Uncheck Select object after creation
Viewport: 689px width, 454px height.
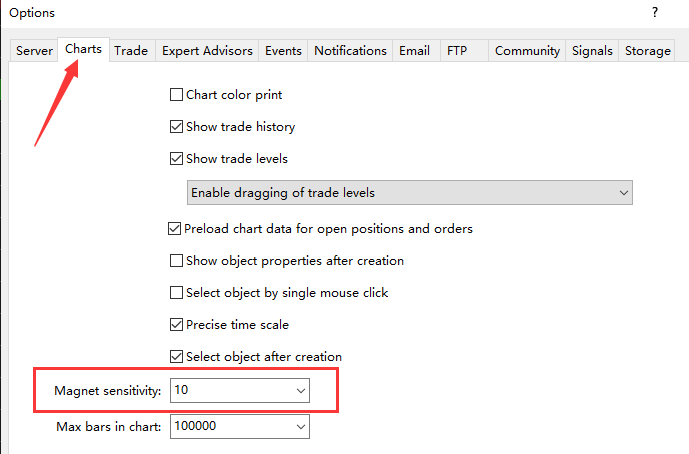(176, 356)
